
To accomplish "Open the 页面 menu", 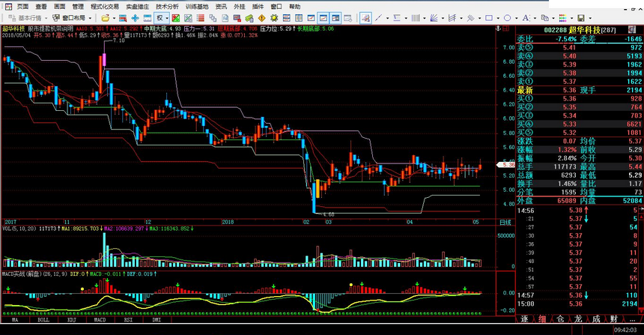I will pyautogui.click(x=22, y=7).
